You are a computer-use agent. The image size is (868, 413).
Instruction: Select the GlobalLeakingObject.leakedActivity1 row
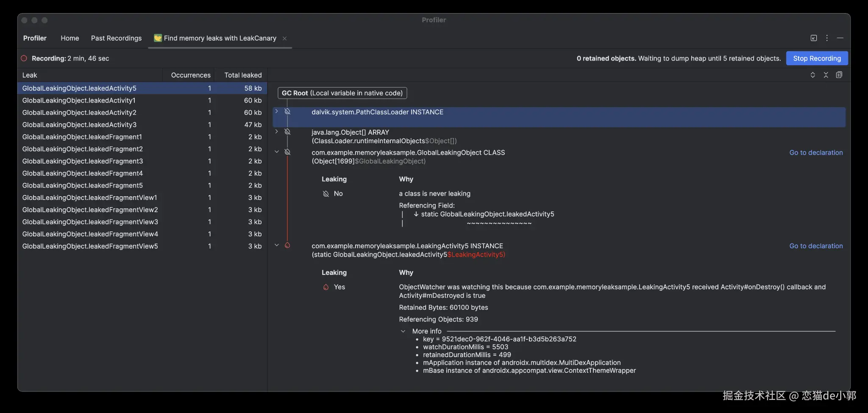[x=142, y=100]
